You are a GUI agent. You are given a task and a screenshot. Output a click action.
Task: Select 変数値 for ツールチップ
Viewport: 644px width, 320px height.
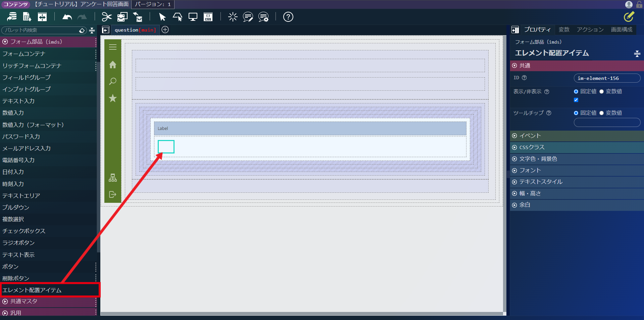click(x=601, y=113)
